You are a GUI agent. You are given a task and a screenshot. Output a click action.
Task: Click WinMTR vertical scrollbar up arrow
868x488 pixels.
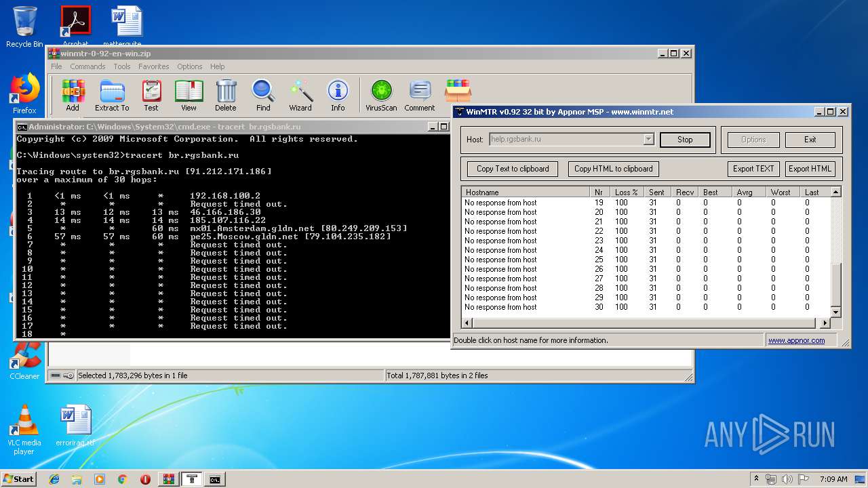(836, 192)
